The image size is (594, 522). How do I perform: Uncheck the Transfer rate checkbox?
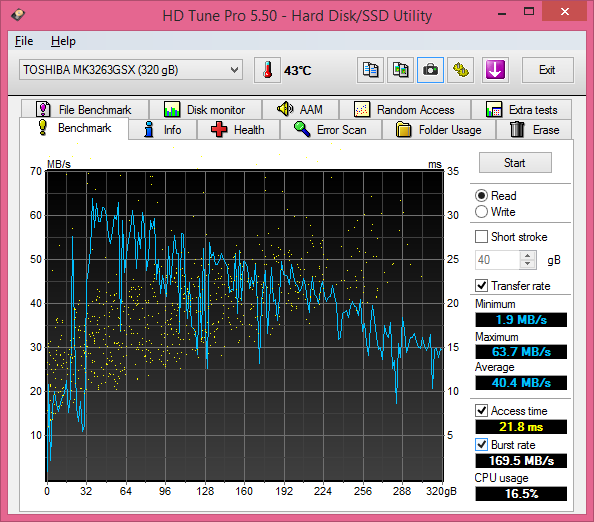pos(481,286)
